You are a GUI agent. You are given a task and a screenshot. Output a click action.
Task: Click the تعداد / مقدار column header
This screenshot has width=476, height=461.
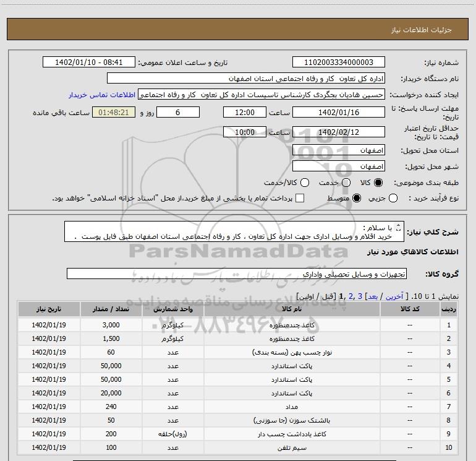click(x=111, y=309)
